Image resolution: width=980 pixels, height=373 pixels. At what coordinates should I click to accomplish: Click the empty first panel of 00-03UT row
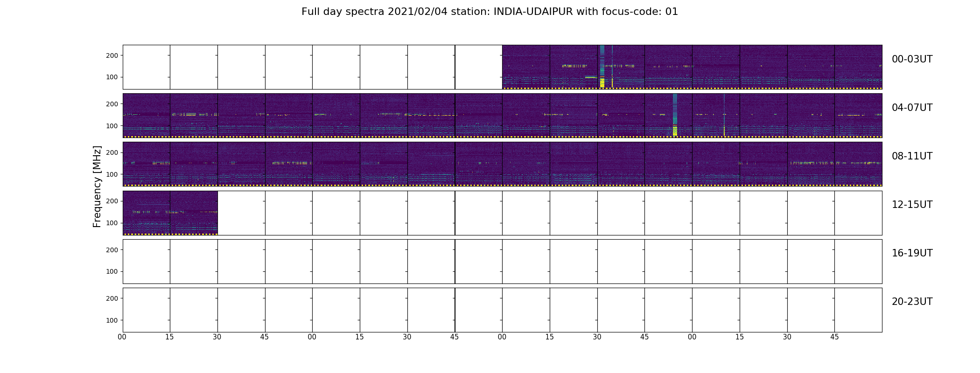[147, 67]
